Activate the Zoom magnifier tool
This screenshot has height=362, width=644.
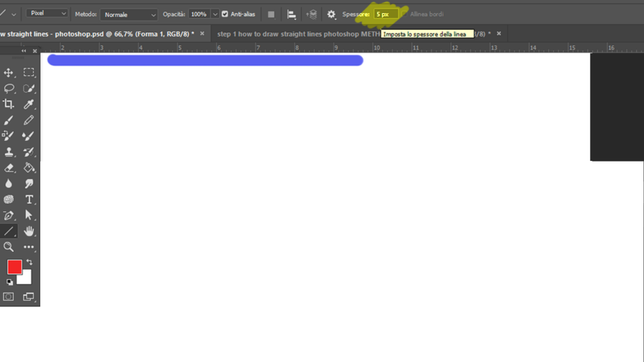point(9,247)
